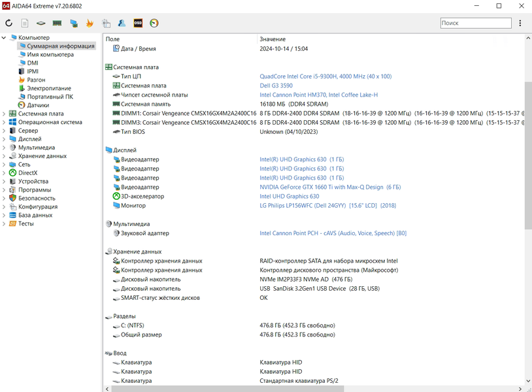Viewport: 532px width, 392px height.
Task: Open the Intel Cannon Point PCH cAVS link
Action: 333,233
